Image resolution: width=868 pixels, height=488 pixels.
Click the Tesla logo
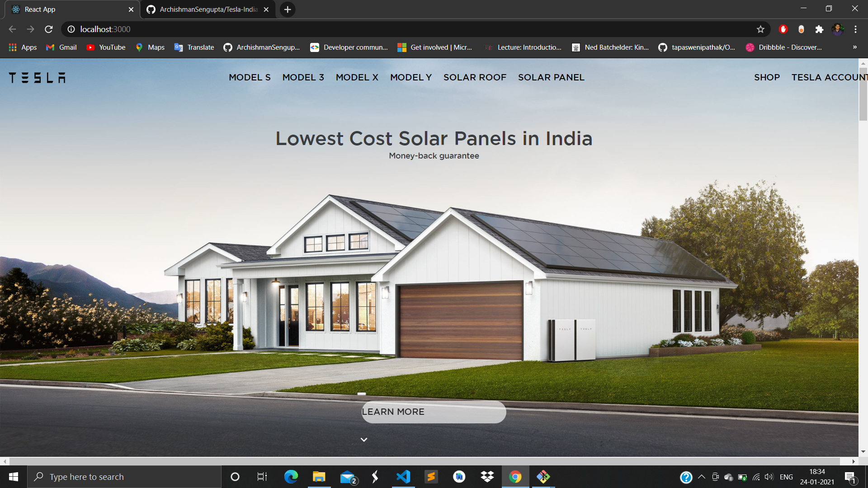coord(37,78)
